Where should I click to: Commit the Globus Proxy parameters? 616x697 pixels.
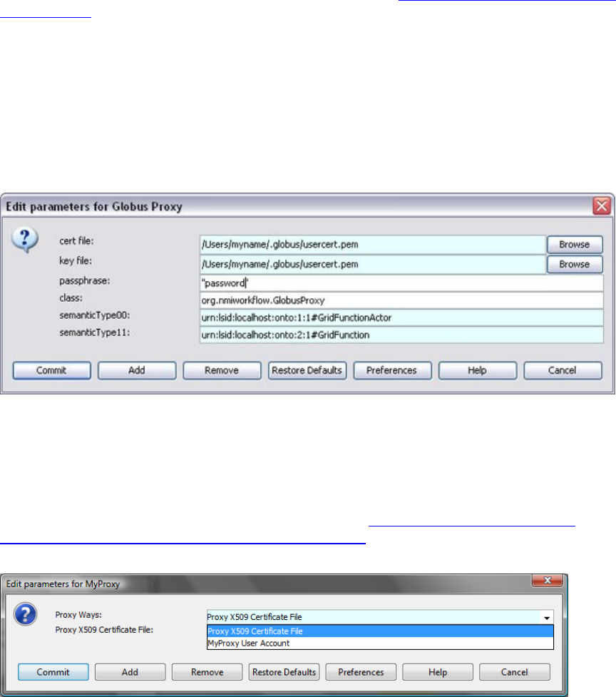(51, 370)
